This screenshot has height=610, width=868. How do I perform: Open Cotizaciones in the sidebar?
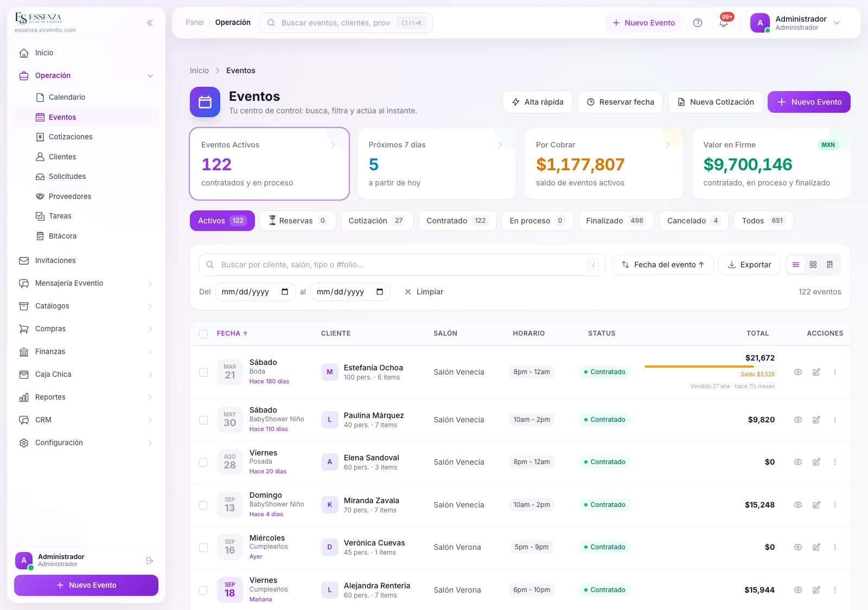tap(86, 137)
